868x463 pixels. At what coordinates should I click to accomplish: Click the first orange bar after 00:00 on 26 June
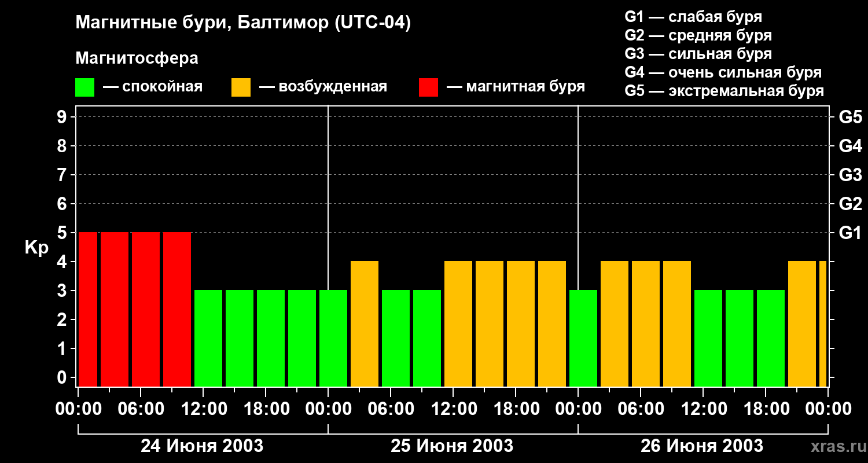point(615,324)
